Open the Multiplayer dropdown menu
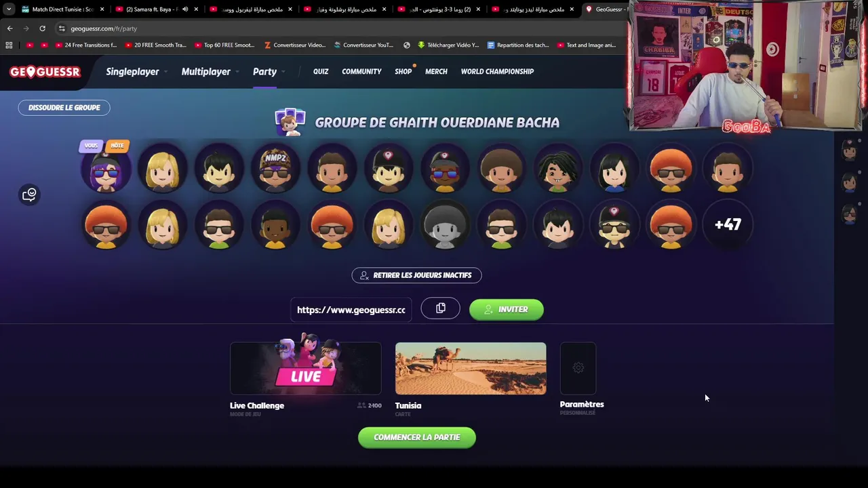Viewport: 868px width, 488px height. pos(210,71)
